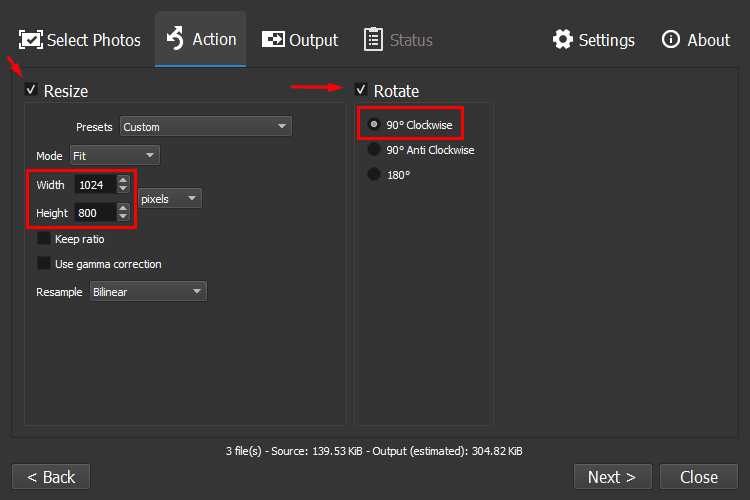Proceed with the Next > button
The height and width of the screenshot is (500, 750).
(613, 477)
